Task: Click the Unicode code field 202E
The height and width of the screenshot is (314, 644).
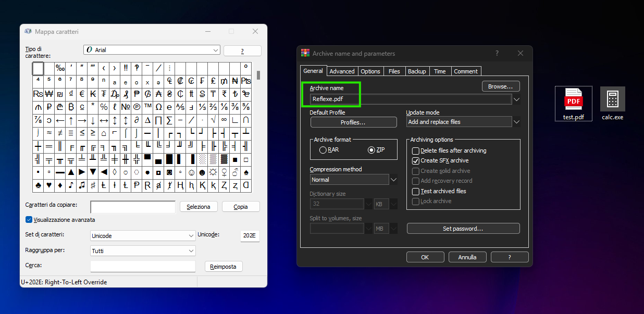Action: tap(250, 236)
